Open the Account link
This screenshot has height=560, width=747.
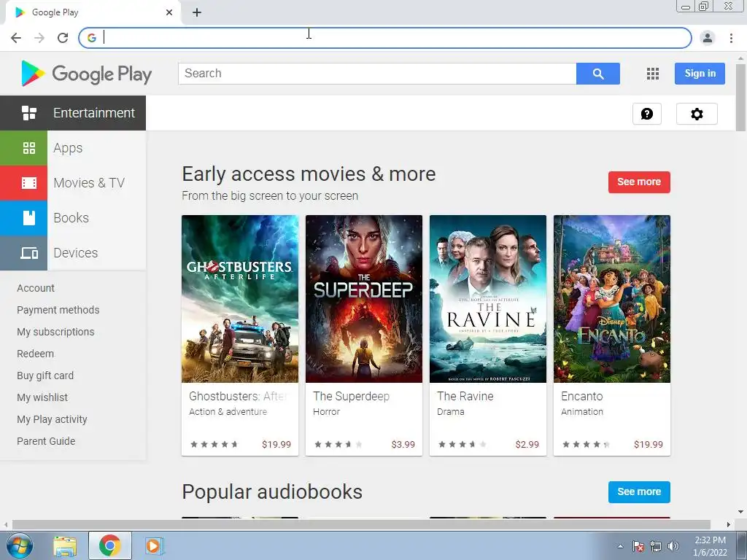point(36,288)
